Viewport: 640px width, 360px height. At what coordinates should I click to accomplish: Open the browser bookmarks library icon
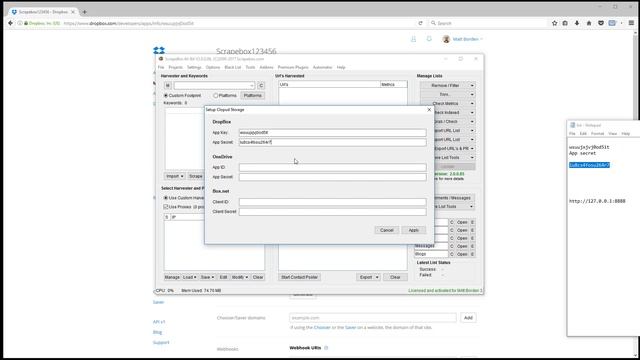pyautogui.click(x=565, y=23)
